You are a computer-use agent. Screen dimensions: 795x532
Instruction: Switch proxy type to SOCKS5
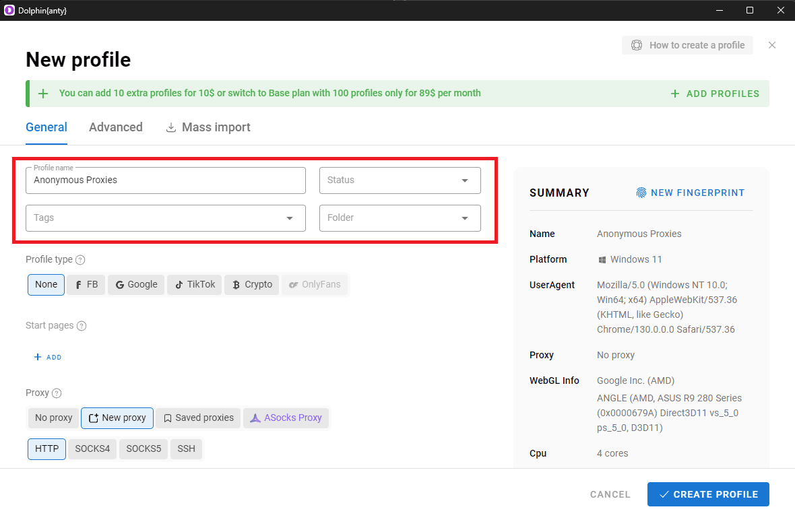[143, 448]
